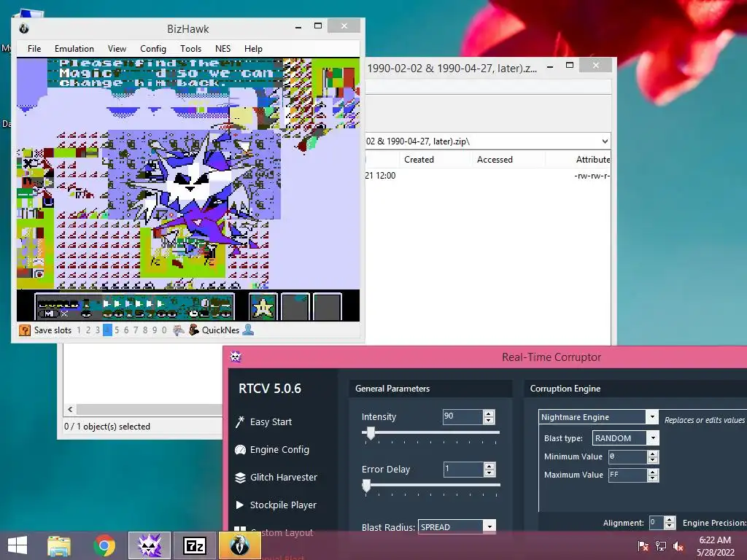This screenshot has height=560, width=747.
Task: Click the Intensity slider handle
Action: point(371,433)
